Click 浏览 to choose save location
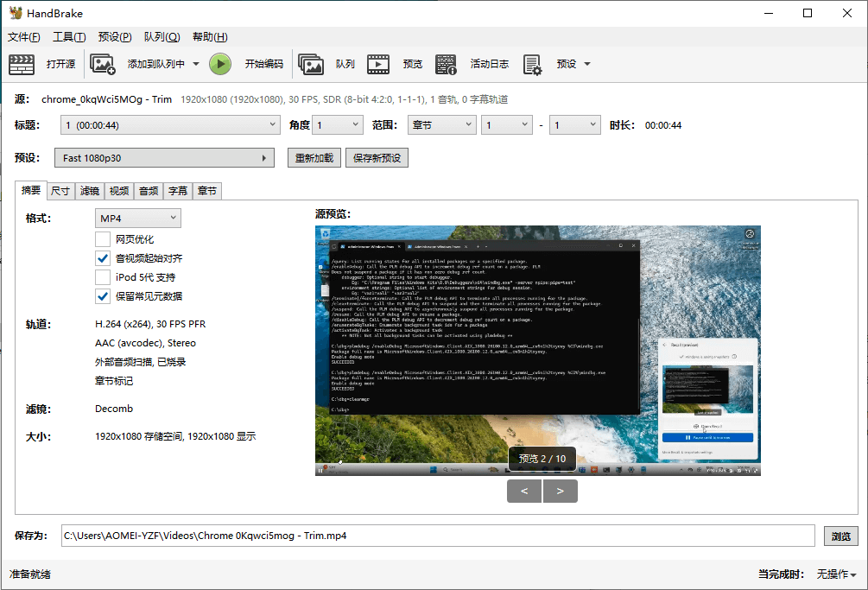 (840, 536)
